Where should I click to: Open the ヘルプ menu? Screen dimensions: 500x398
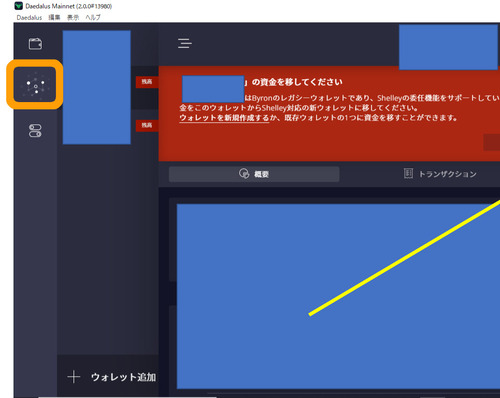(x=93, y=17)
